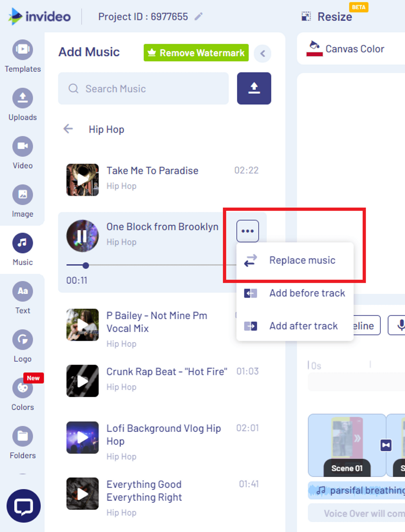405x532 pixels.
Task: Select Replace music option
Action: pyautogui.click(x=295, y=260)
